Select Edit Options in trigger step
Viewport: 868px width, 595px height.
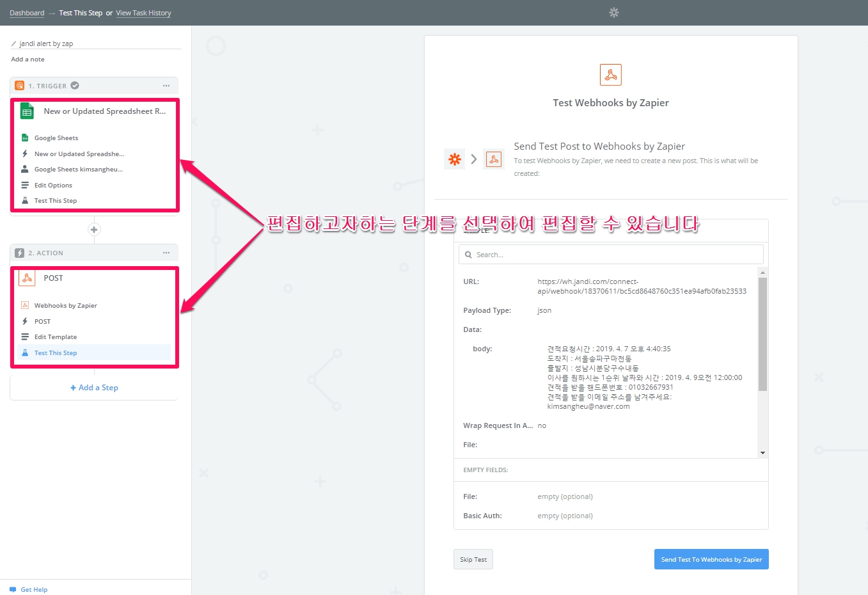click(x=53, y=186)
